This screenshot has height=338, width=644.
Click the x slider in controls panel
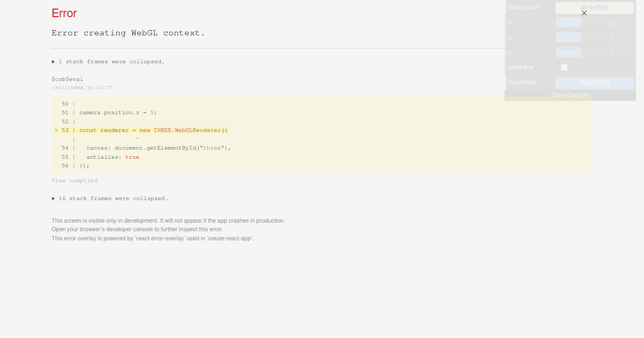[580, 23]
